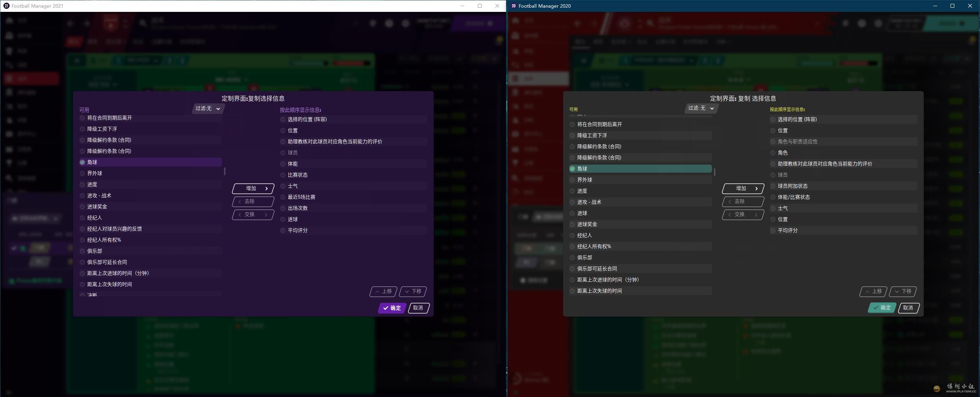Click check-circle icon beside 体能 in FM 2021
The height and width of the screenshot is (397, 980).
click(283, 164)
